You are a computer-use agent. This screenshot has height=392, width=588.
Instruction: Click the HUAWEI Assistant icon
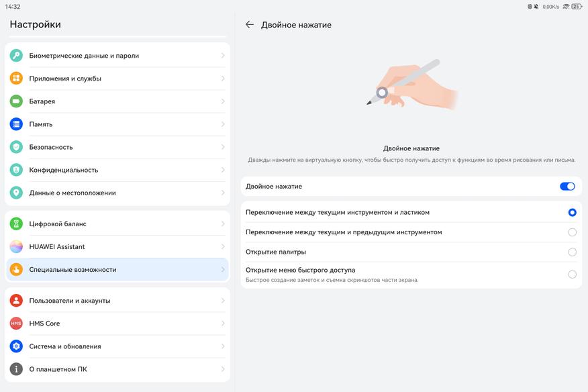16,246
